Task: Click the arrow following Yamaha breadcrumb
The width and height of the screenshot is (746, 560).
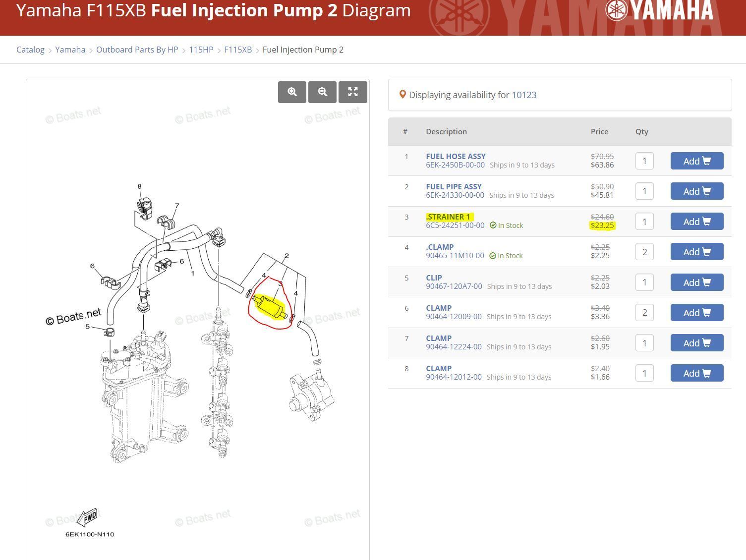Action: [x=90, y=50]
